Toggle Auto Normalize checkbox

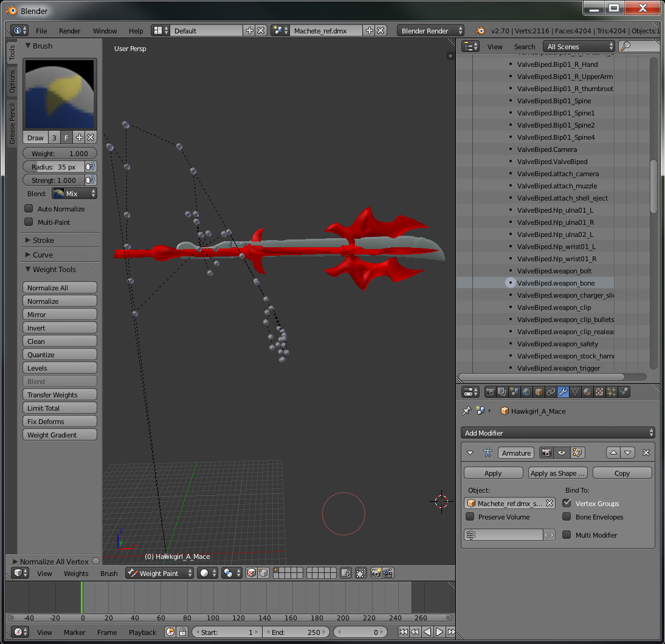[x=29, y=208]
